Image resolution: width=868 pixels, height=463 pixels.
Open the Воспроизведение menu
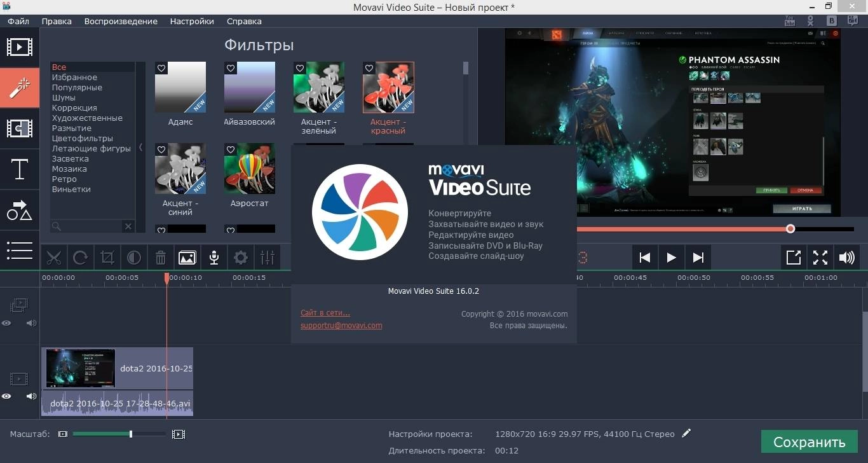pyautogui.click(x=121, y=21)
